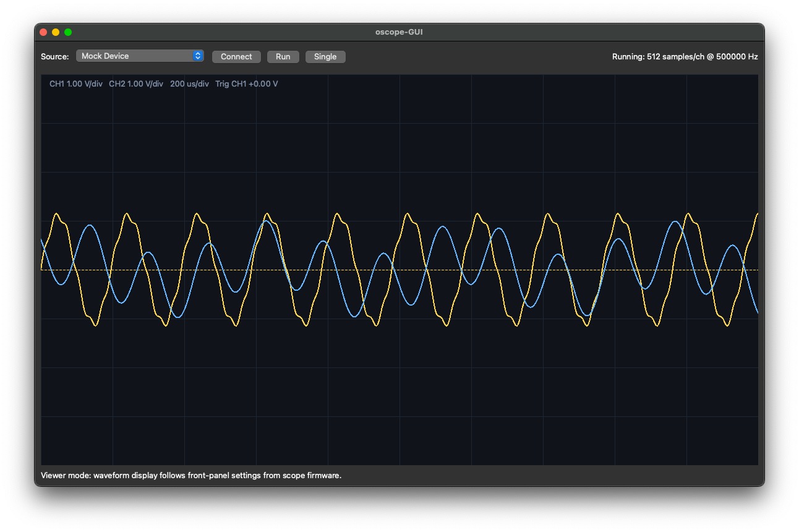Maximize the window using the green button
Viewport: 799px width, 532px height.
click(x=68, y=32)
